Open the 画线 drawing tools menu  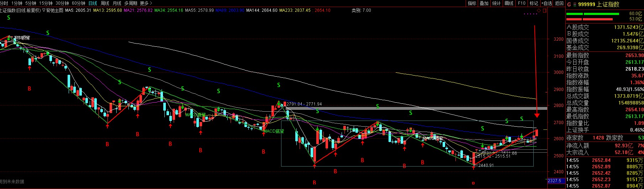coord(509,3)
